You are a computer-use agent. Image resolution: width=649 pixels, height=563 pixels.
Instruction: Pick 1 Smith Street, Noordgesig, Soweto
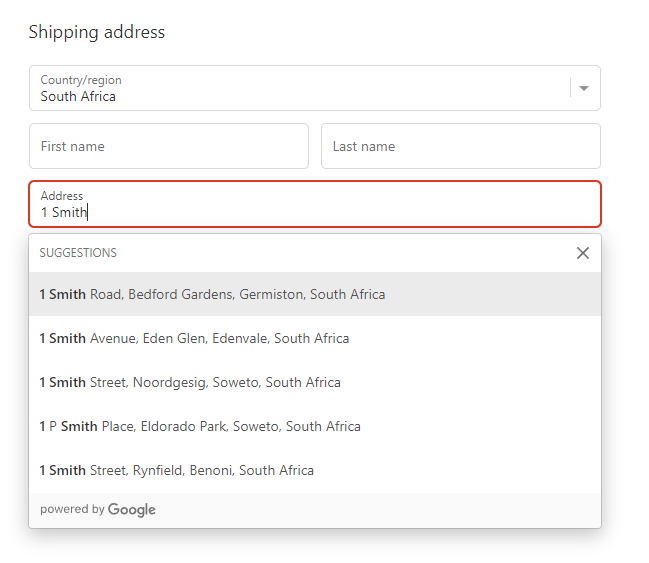tap(190, 382)
